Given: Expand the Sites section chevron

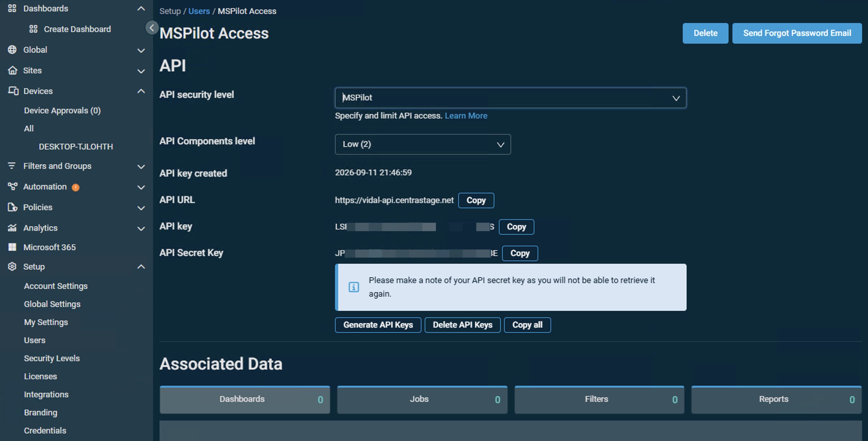Looking at the screenshot, I should pyautogui.click(x=141, y=71).
